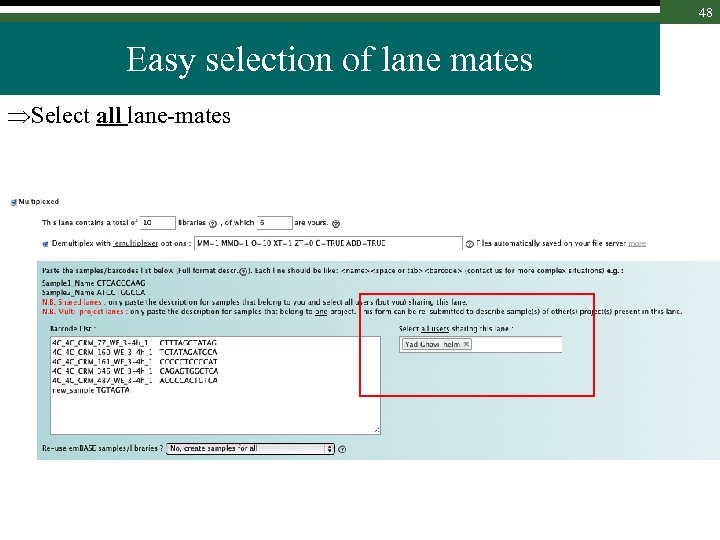Open help icon beside files automatically saved
The width and height of the screenshot is (720, 540).
pos(470,244)
